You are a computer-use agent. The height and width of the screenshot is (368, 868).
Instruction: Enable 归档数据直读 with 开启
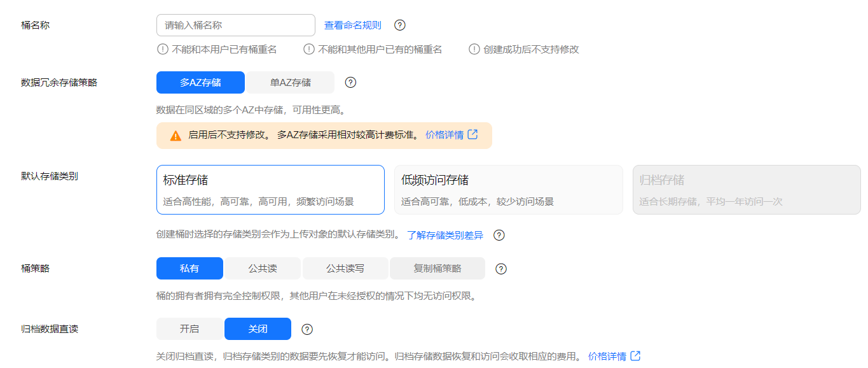189,329
